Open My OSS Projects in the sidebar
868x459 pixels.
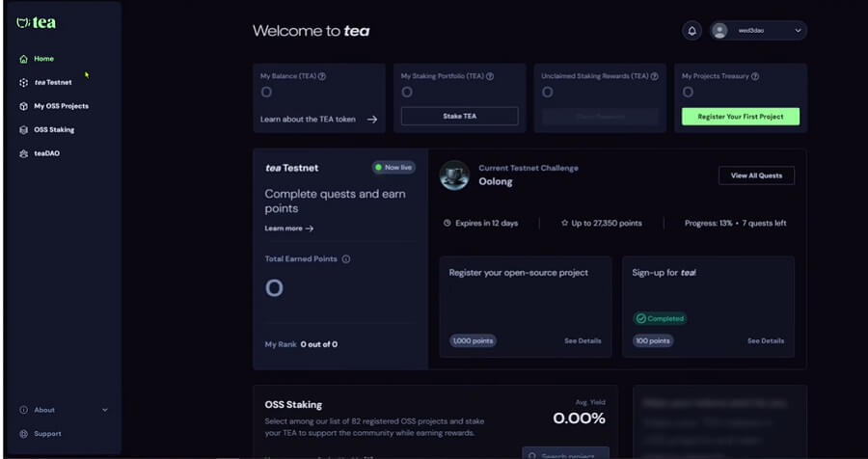61,106
